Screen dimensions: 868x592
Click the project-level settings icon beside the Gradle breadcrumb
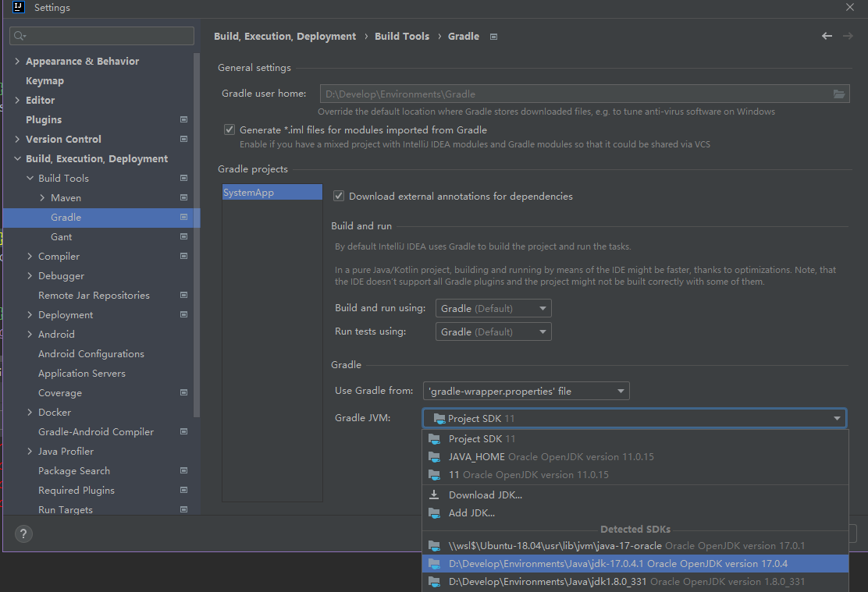493,37
